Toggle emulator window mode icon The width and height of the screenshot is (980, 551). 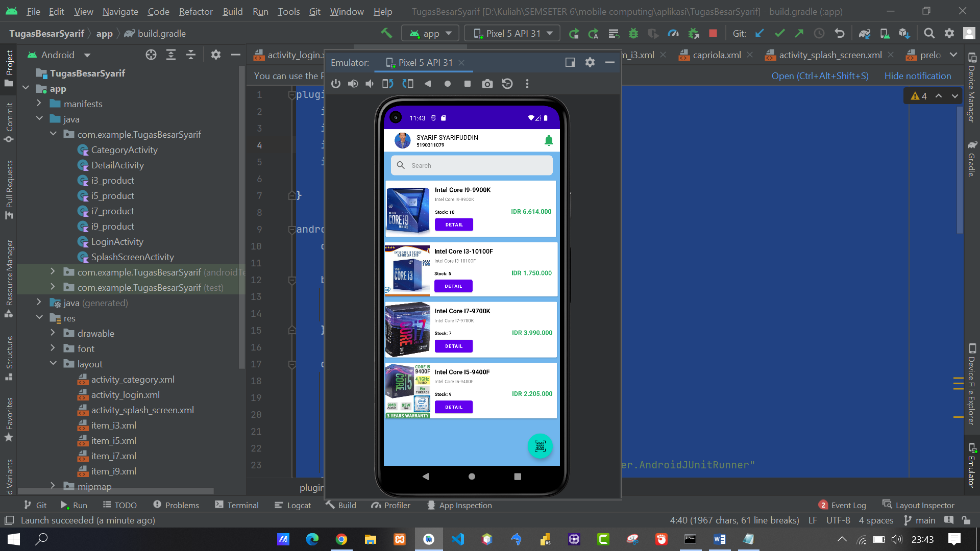pyautogui.click(x=570, y=62)
